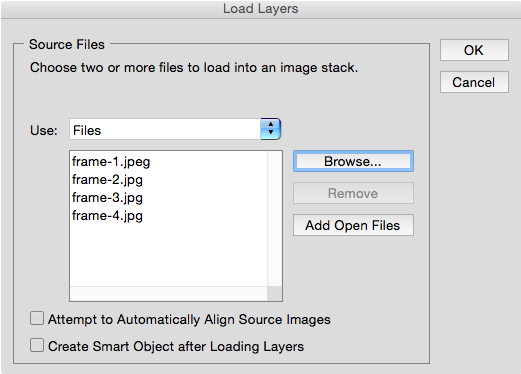This screenshot has height=374, width=521.
Task: Open the Browse file picker
Action: point(353,161)
